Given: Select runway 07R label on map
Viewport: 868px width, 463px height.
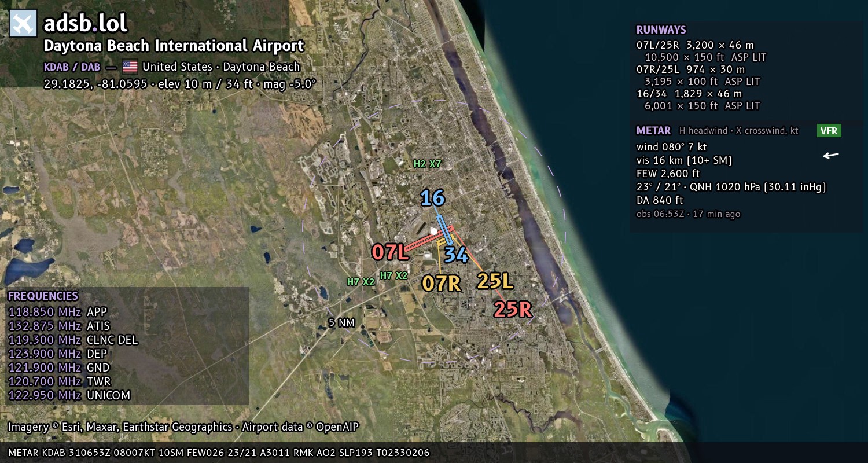Looking at the screenshot, I should coord(441,283).
